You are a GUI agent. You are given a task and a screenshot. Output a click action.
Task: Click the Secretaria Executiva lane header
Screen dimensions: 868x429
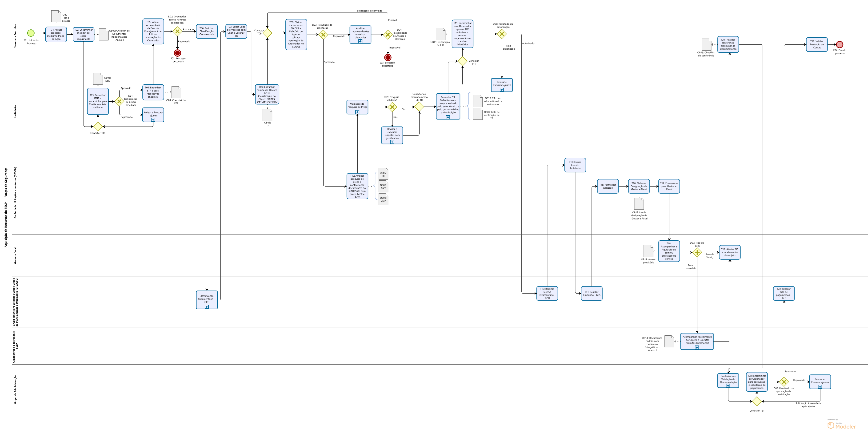pyautogui.click(x=15, y=36)
